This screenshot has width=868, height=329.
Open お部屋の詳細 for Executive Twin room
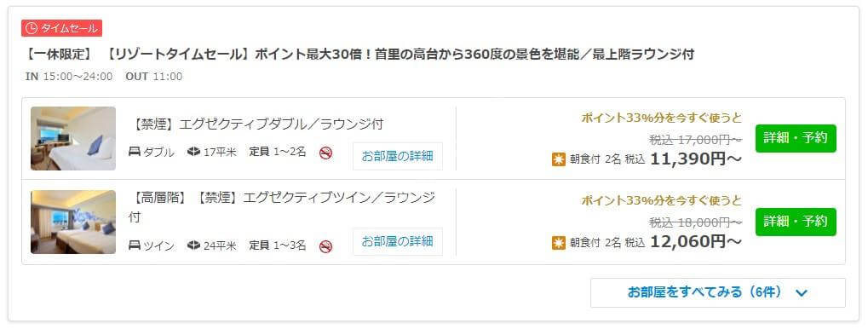pyautogui.click(x=398, y=241)
